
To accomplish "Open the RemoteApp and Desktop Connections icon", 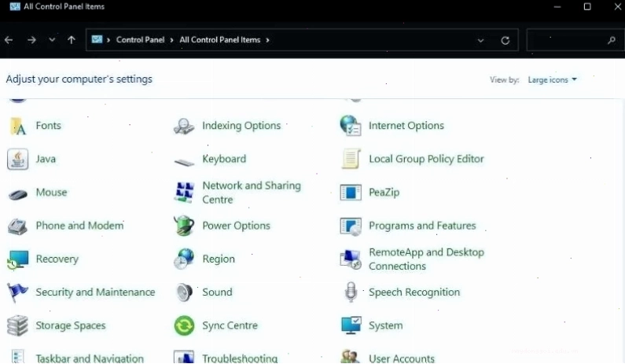I will 351,259.
